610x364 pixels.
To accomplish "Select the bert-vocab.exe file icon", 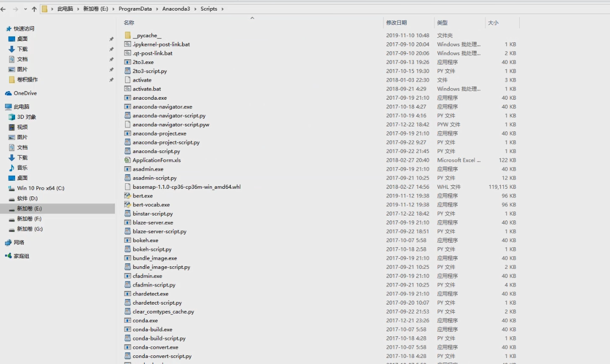I will coord(128,205).
